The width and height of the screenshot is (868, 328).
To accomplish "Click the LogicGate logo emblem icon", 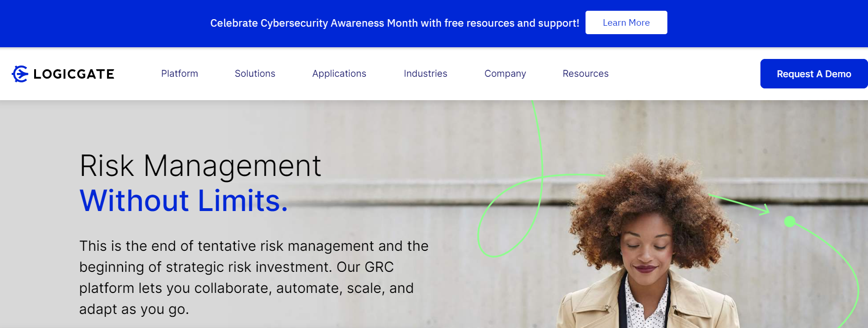I will point(20,74).
